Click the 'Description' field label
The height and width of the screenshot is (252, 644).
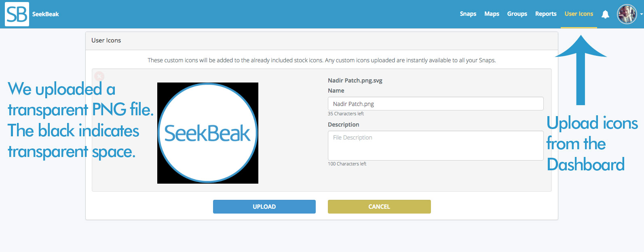(343, 125)
